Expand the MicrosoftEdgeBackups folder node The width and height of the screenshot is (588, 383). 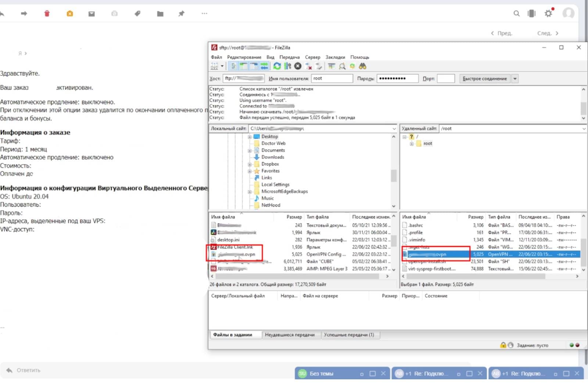point(250,192)
